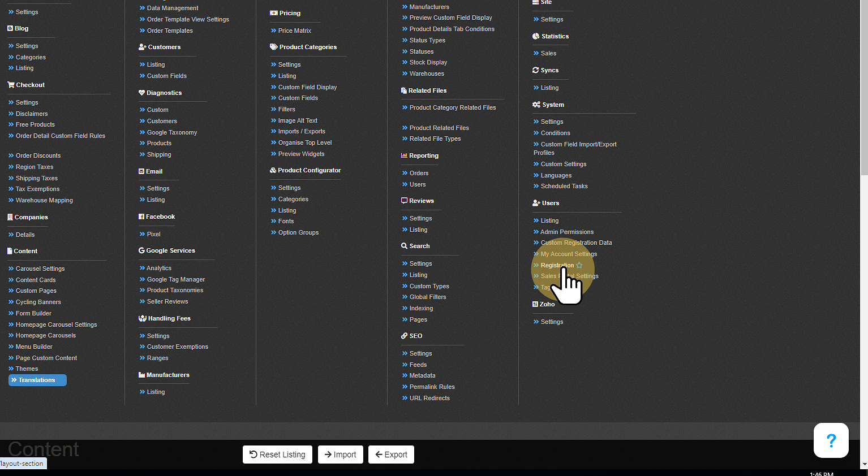Open Google Taxonomy under Diagnostics
Viewport: 868px width, 476px height.
click(172, 132)
